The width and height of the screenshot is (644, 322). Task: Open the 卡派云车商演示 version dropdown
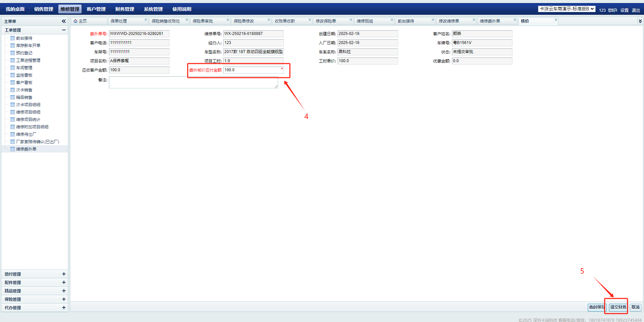click(567, 9)
